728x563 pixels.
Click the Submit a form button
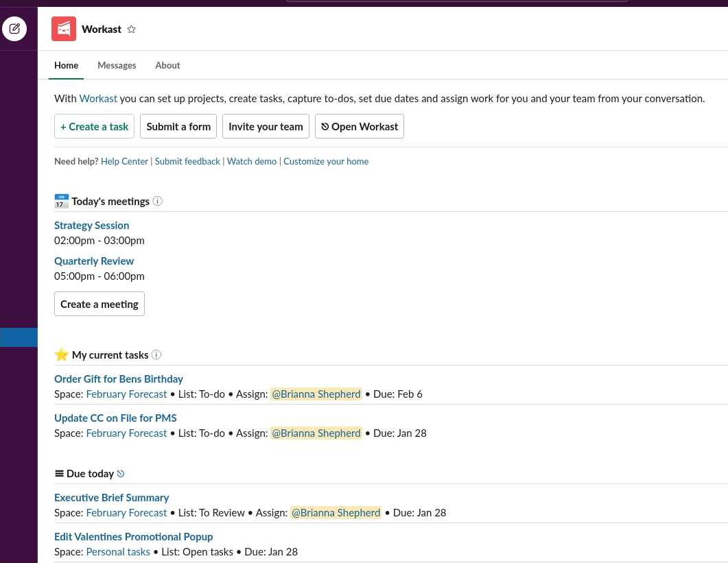click(x=178, y=126)
